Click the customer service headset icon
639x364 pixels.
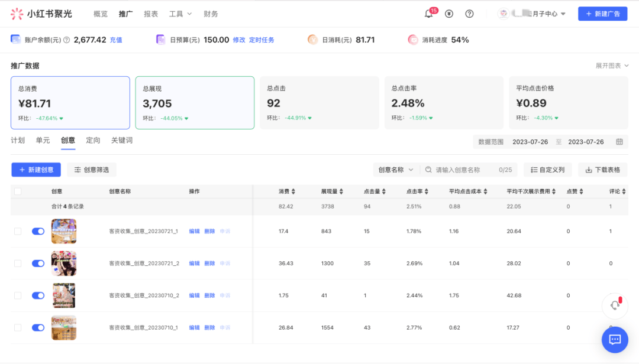pyautogui.click(x=615, y=305)
